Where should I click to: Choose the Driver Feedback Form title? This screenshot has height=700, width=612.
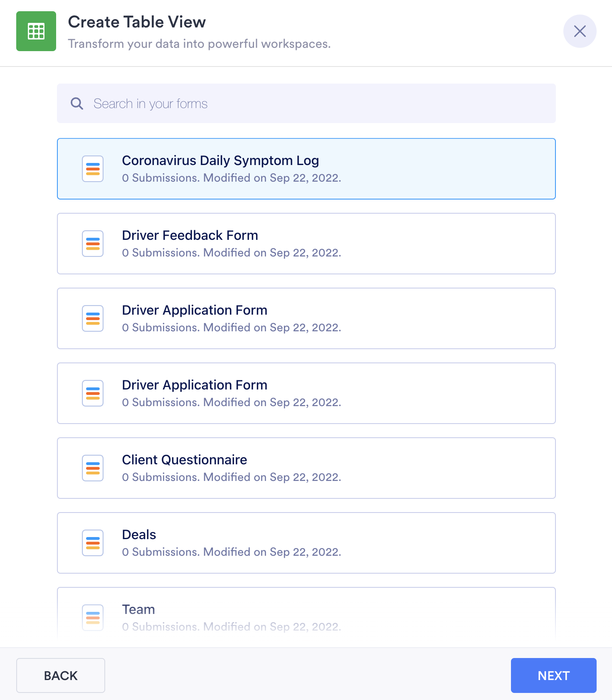[190, 235]
